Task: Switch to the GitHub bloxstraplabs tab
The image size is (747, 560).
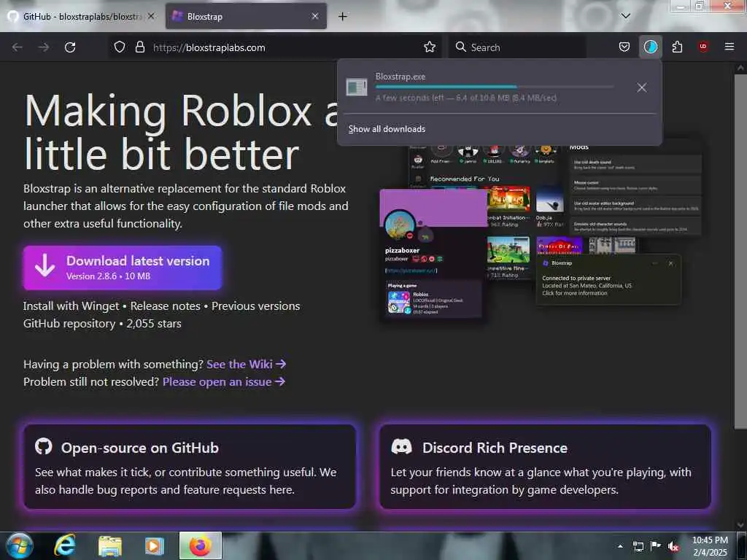Action: (81, 16)
